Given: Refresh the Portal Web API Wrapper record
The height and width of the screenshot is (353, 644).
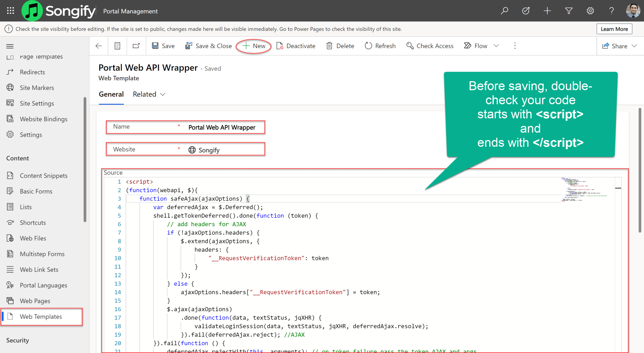Looking at the screenshot, I should tap(380, 46).
